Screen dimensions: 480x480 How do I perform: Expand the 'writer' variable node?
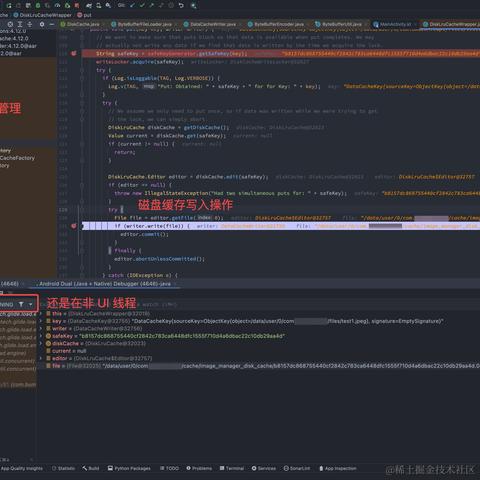[41, 329]
